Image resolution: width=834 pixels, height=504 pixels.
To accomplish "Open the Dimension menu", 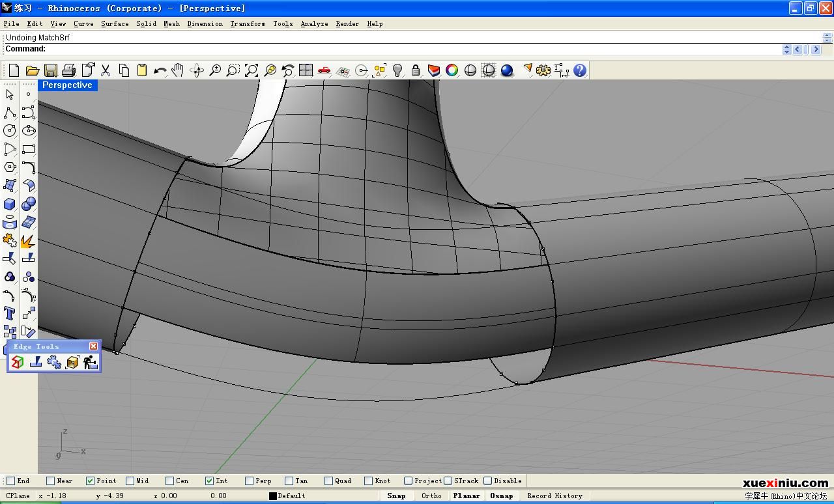I will click(205, 23).
